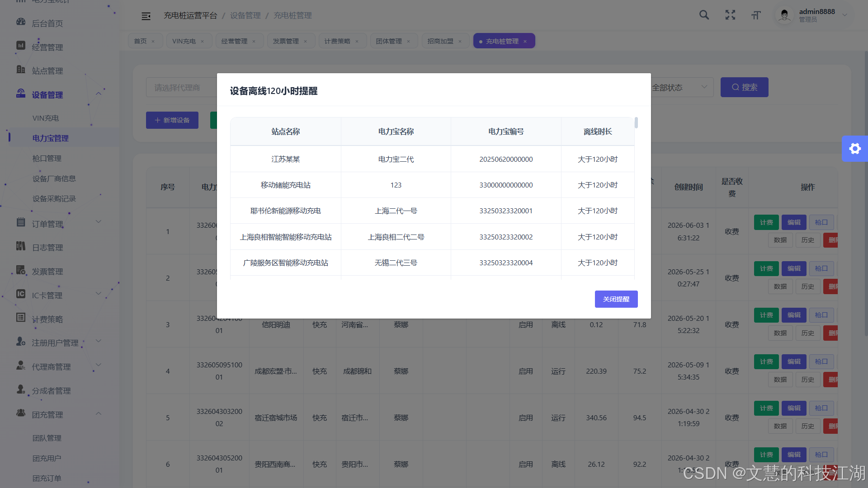Click 枪口 button for row 3
This screenshot has height=488, width=868.
coord(821,315)
